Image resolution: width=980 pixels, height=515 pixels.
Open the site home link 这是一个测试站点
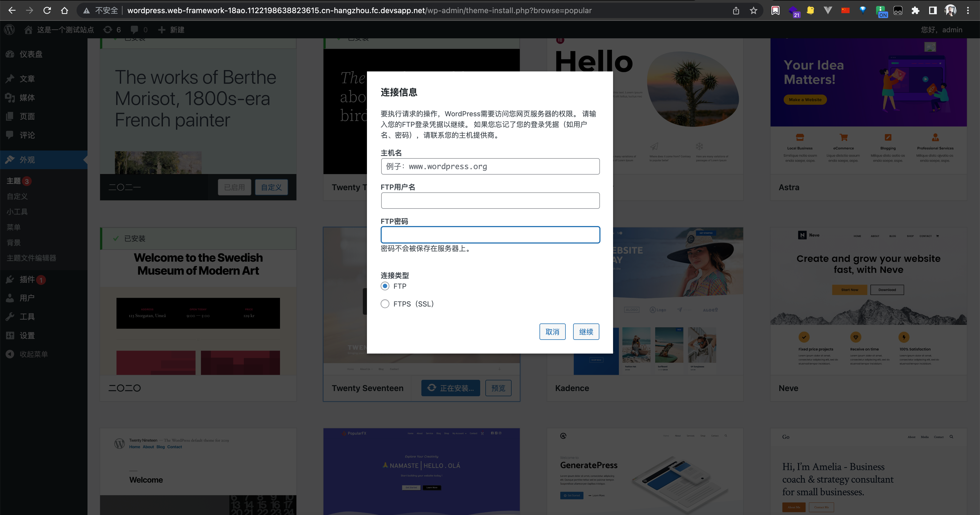click(x=59, y=29)
